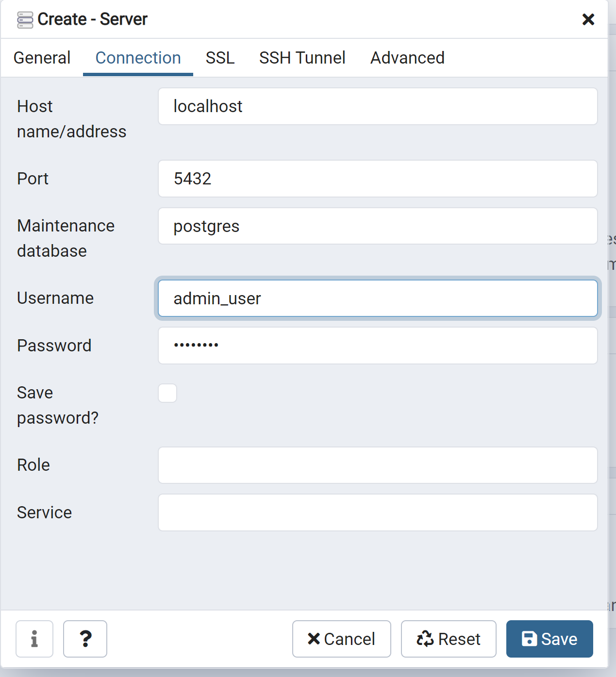Viewport: 616px width, 677px height.
Task: Click the Save password? label
Action: [58, 405]
